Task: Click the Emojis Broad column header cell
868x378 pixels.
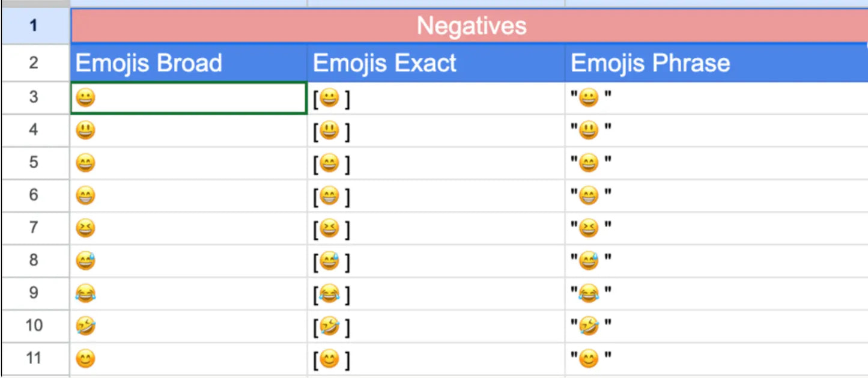Action: pos(188,63)
